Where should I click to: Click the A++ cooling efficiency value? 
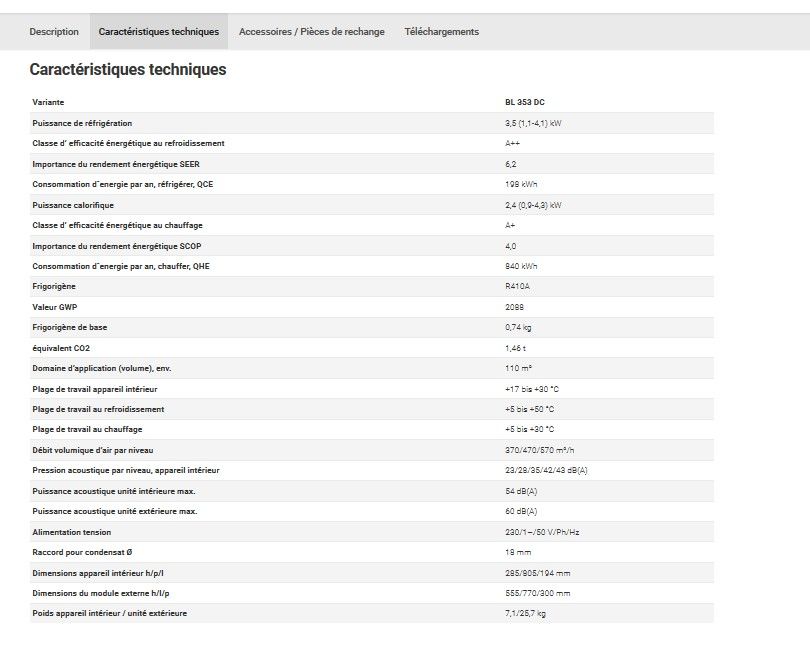click(x=513, y=143)
